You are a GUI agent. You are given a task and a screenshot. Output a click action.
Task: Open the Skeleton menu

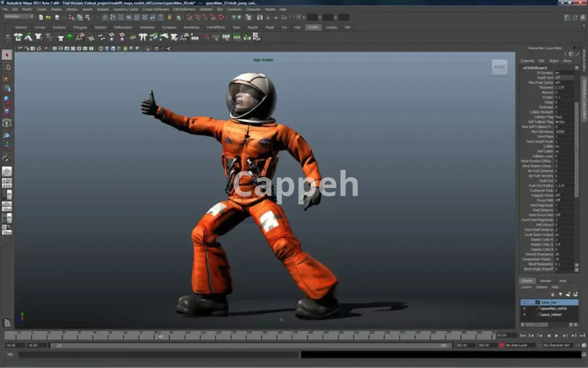[206, 10]
